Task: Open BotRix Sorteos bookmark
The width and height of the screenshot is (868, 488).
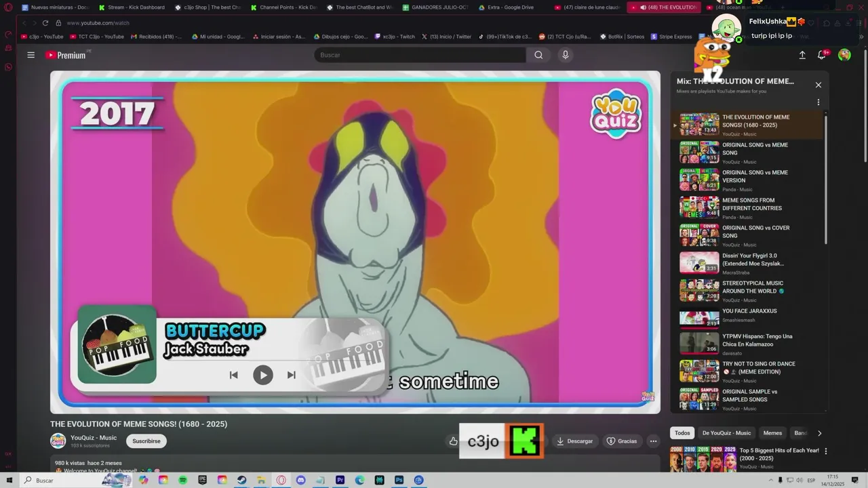Action: pyautogui.click(x=622, y=37)
